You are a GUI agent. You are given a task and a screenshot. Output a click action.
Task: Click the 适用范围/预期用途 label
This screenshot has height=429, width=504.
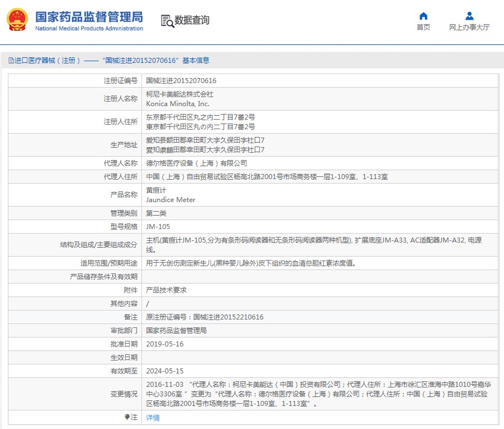(x=109, y=263)
